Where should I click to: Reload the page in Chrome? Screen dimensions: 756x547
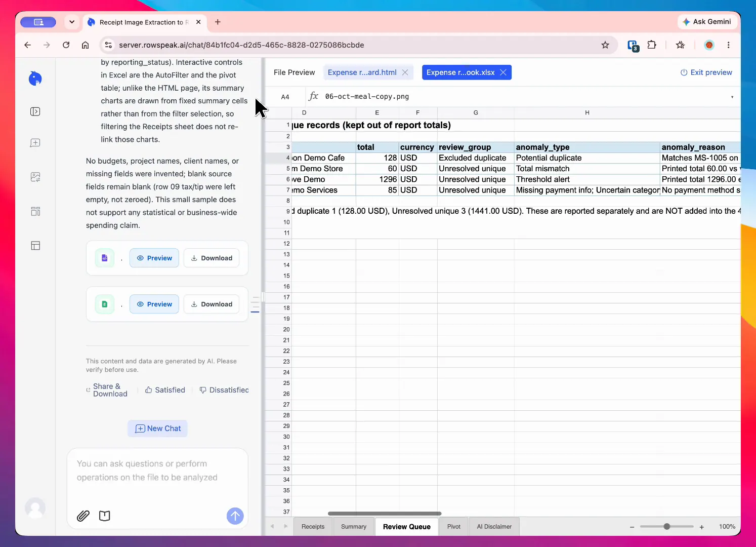pyautogui.click(x=66, y=45)
